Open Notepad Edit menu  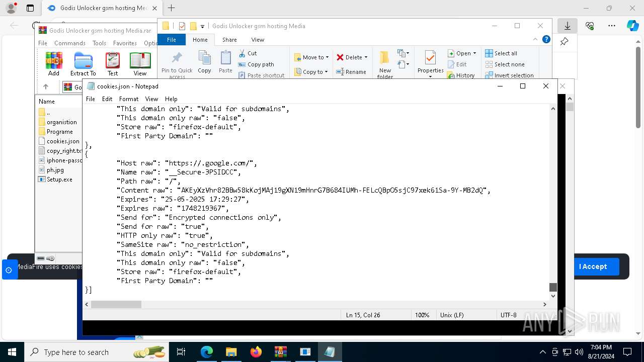107,99
